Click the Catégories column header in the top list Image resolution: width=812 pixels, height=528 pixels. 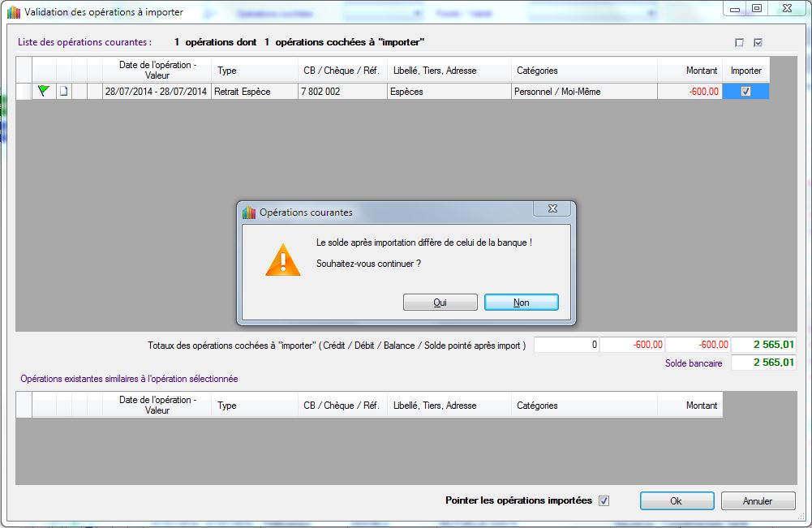click(x=584, y=71)
